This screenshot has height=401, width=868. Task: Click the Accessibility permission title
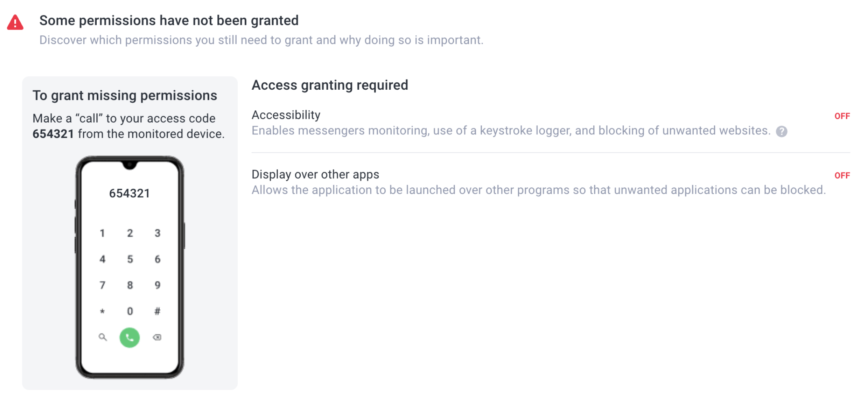click(286, 115)
